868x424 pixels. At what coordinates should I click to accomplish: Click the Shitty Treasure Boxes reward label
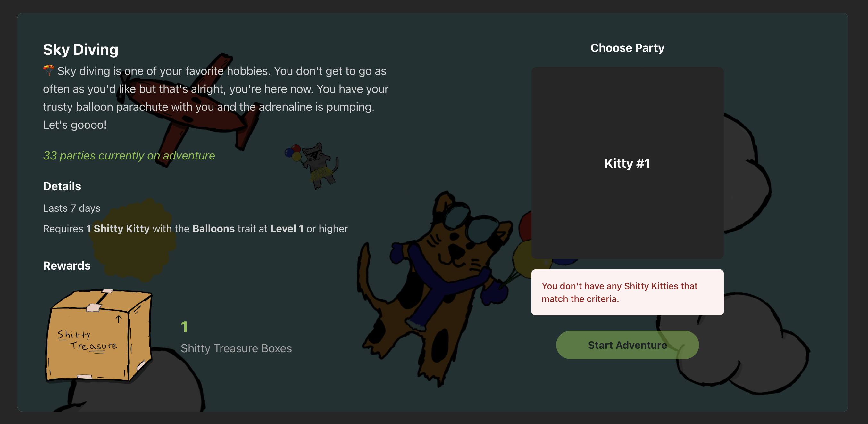(236, 348)
